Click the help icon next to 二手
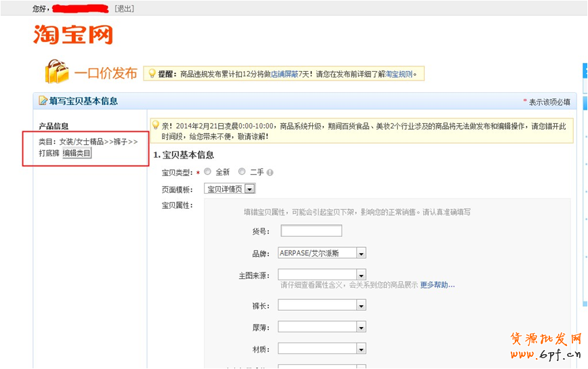Screen dimensions: 588x369 click(x=270, y=173)
